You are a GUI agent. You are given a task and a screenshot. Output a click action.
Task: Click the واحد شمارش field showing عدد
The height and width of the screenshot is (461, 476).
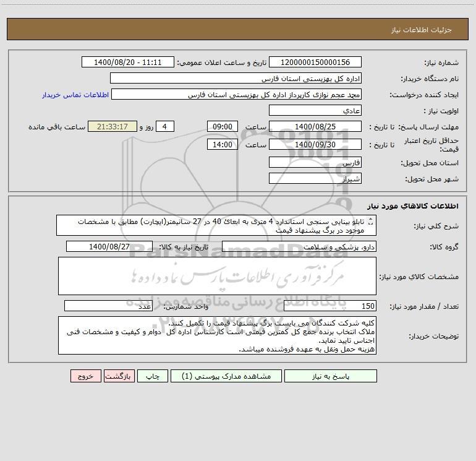point(108,306)
